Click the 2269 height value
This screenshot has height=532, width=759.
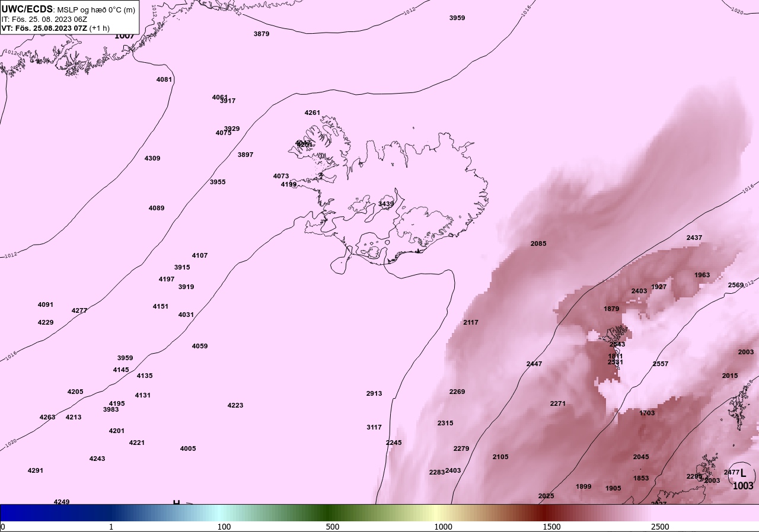457,392
